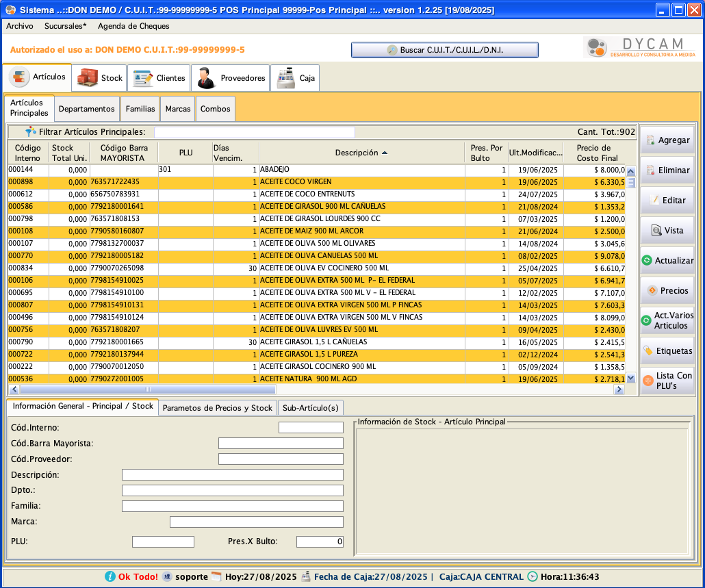Open the Clientes module icon tab
This screenshot has width=705, height=588.
pos(159,78)
